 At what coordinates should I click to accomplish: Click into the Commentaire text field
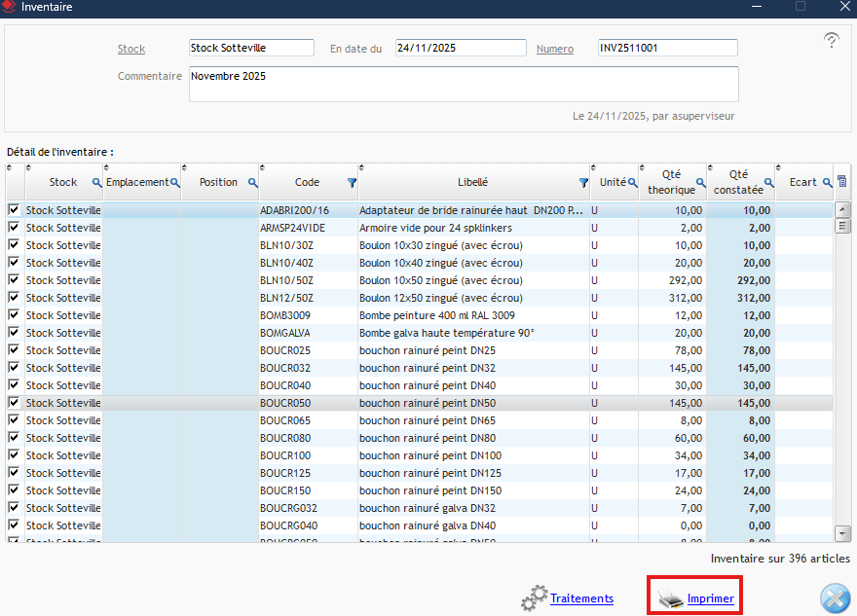(x=463, y=84)
